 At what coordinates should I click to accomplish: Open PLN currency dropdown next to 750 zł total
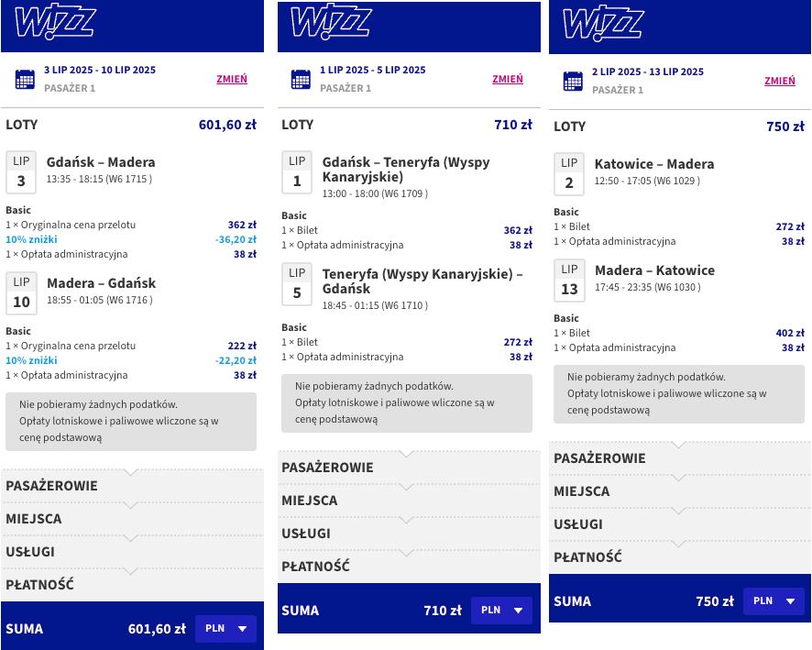click(774, 600)
